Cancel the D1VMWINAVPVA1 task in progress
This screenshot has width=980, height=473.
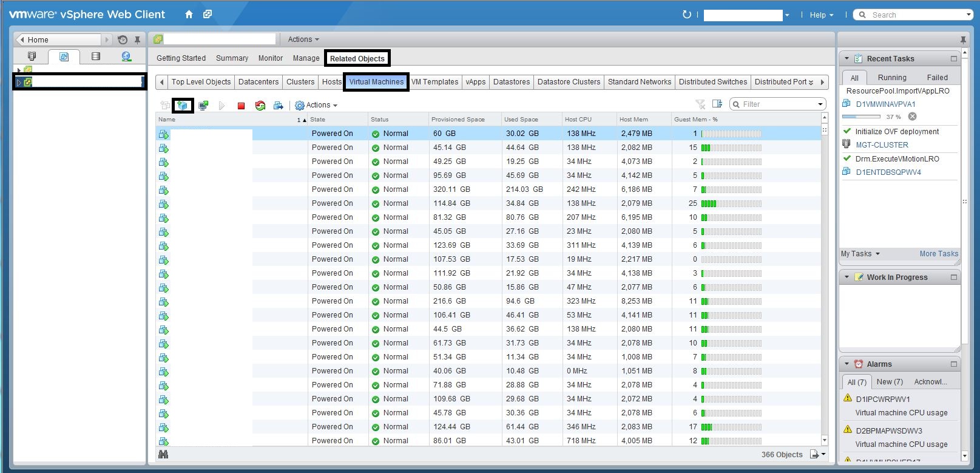[912, 117]
